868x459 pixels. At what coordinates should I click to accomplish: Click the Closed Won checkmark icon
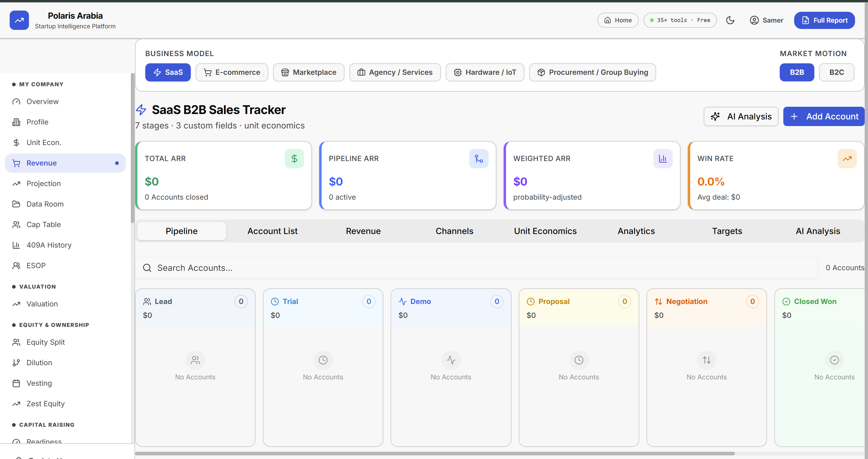(786, 302)
